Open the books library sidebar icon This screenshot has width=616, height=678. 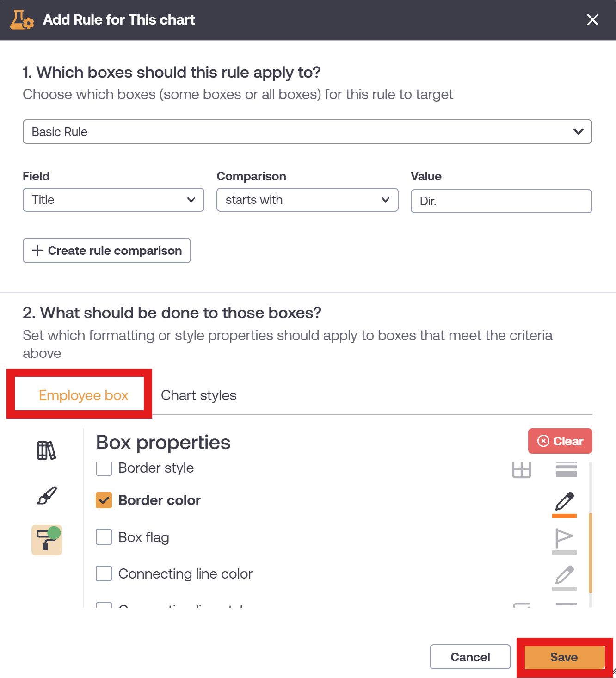click(46, 450)
